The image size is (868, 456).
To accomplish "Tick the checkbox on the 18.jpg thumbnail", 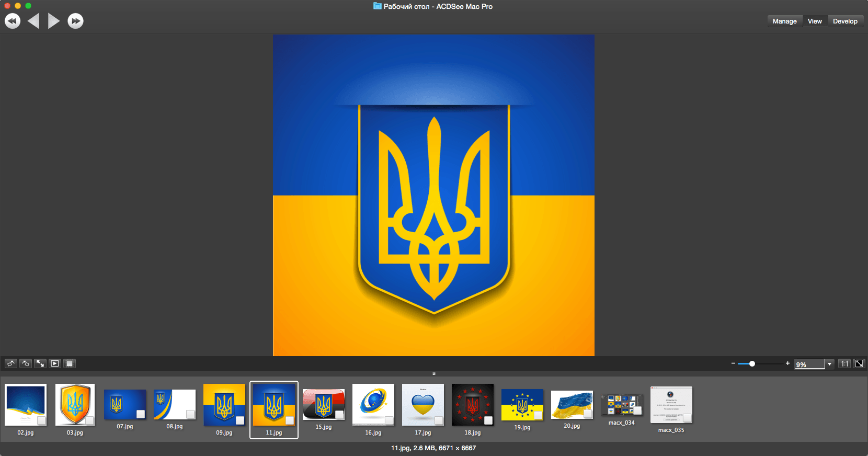I will point(488,420).
